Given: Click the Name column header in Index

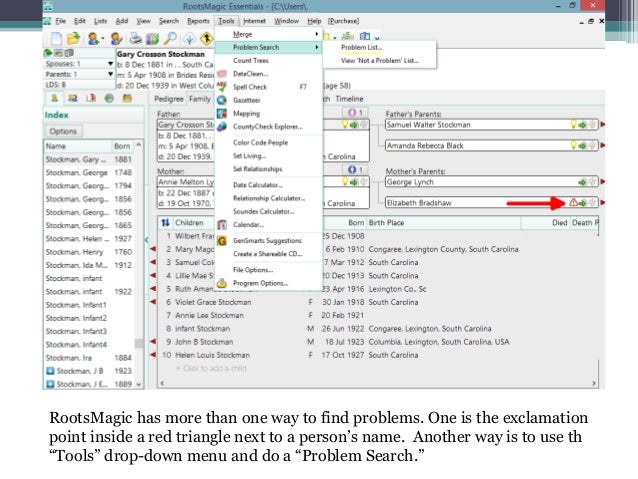Looking at the screenshot, I should 78,146.
